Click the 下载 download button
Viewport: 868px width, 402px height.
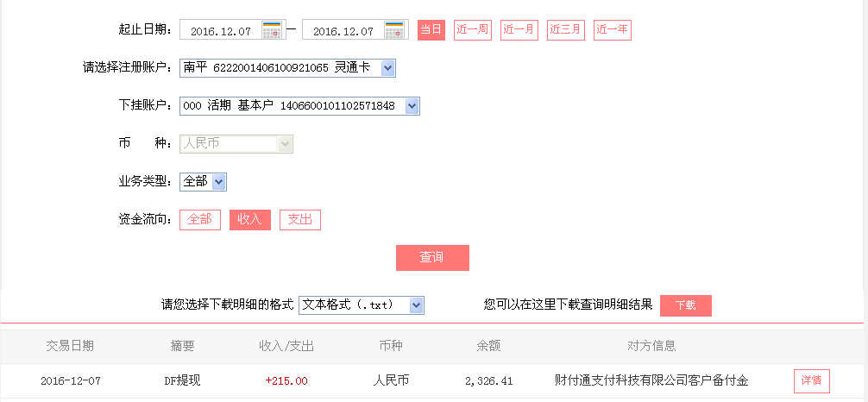685,306
